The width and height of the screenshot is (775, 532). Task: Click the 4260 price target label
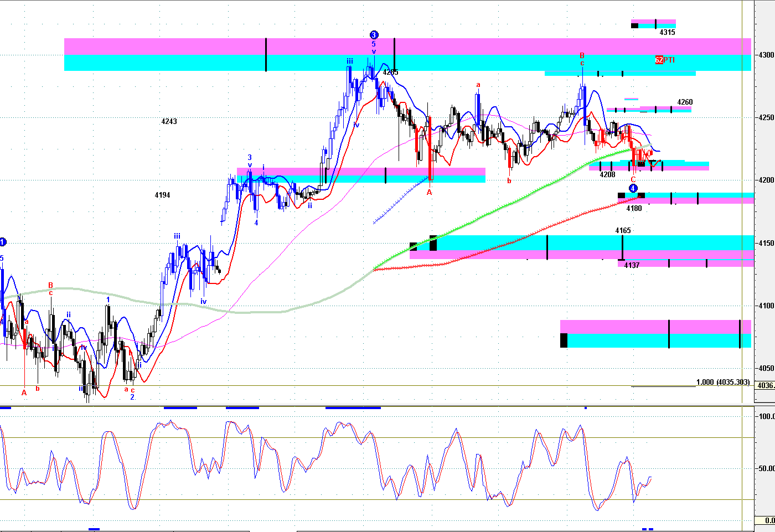(x=685, y=102)
